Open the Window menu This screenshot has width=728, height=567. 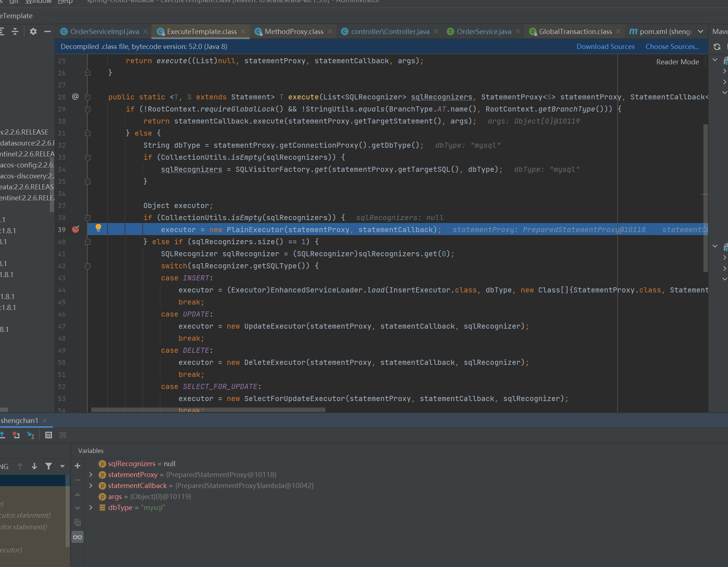tap(38, 2)
